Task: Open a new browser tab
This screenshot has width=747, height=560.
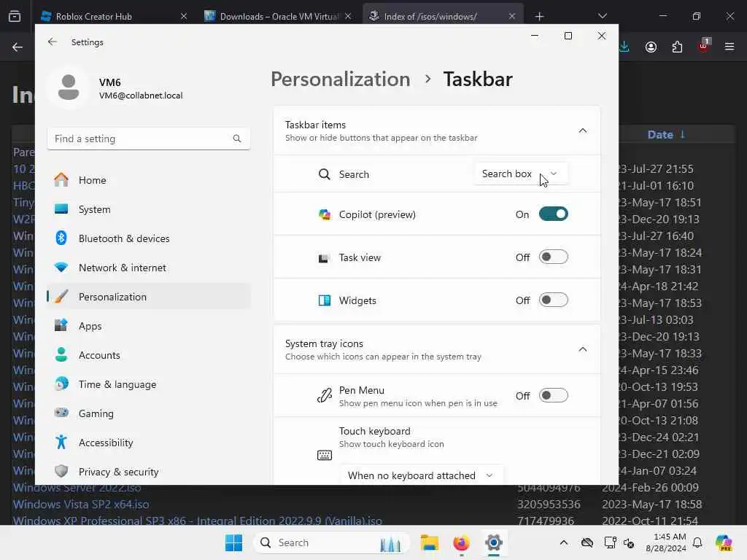Action: 539,16
